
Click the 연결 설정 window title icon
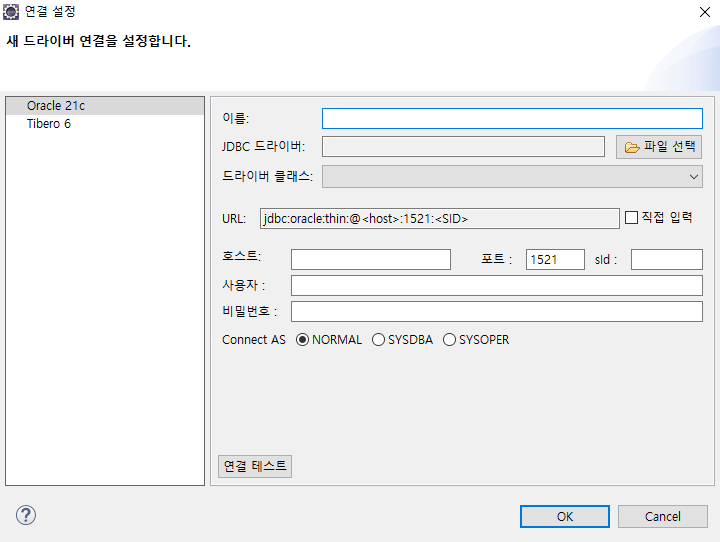point(11,11)
